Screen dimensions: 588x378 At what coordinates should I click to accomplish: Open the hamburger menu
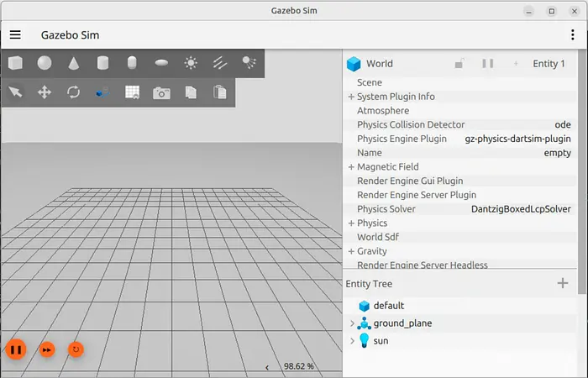point(15,35)
